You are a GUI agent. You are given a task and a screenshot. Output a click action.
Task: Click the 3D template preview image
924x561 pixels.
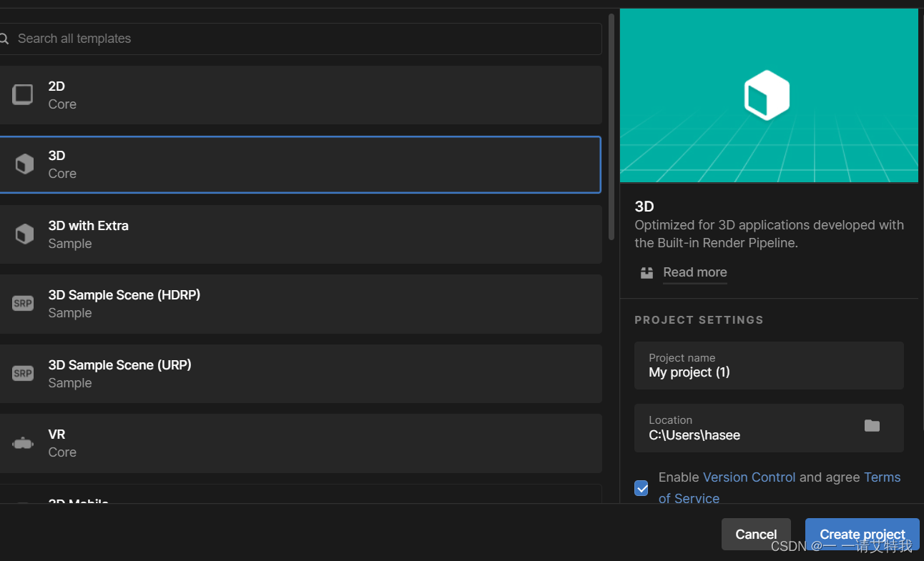(x=769, y=95)
